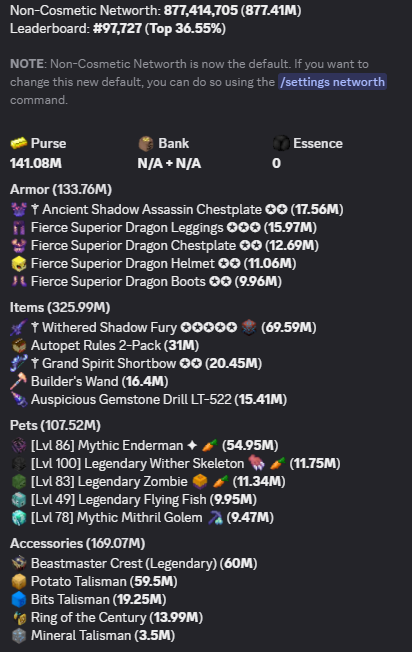Click the Beastmaster Crest icon
This screenshot has width=412, height=652.
(19, 563)
